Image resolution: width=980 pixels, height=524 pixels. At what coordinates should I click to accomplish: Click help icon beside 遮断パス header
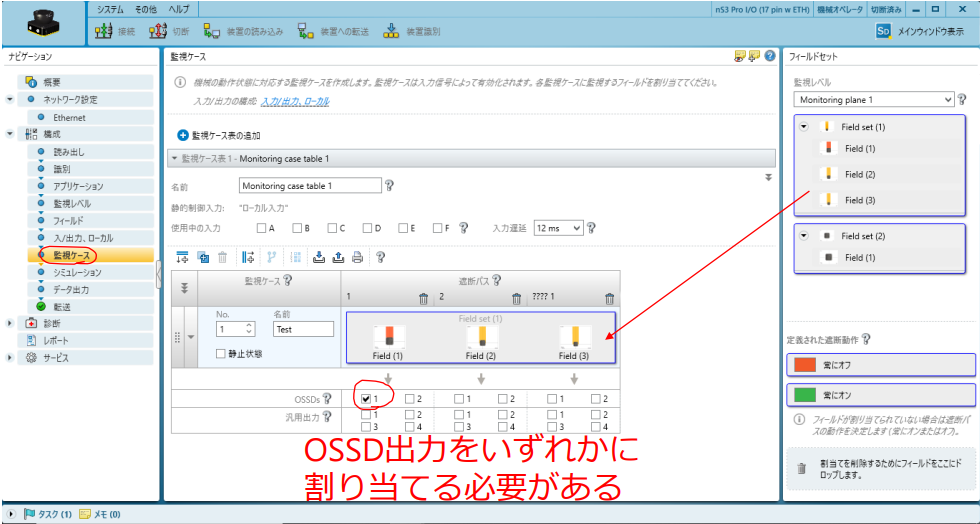pos(497,281)
